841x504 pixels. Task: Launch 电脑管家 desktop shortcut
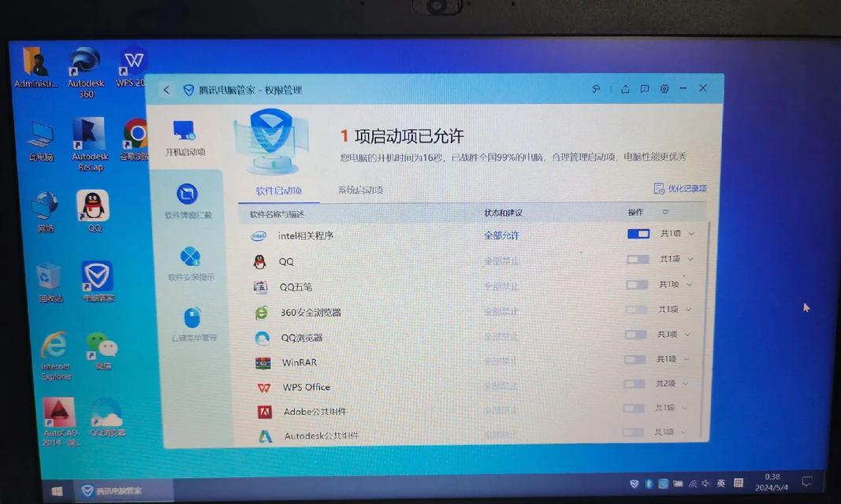click(99, 281)
